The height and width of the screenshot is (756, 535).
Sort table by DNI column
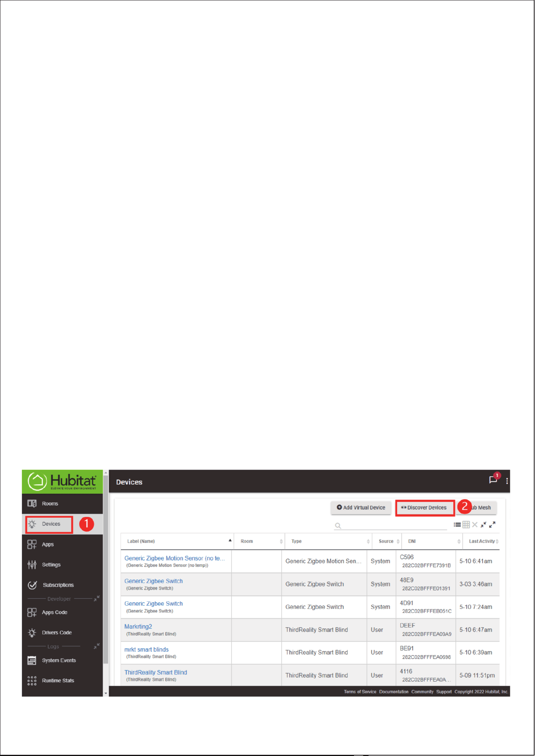432,541
